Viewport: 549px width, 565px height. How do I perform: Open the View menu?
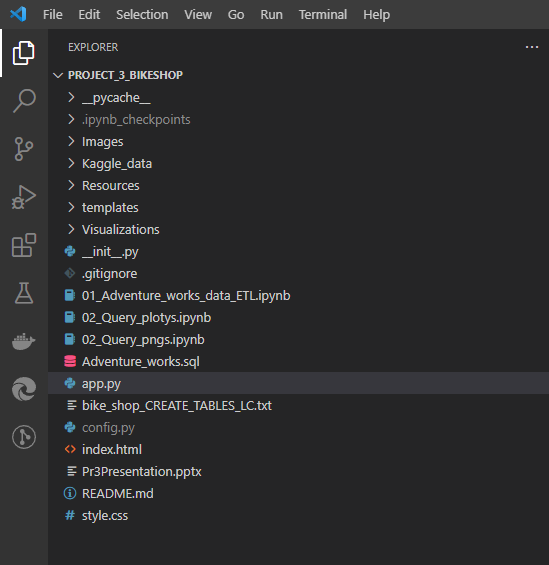point(198,15)
